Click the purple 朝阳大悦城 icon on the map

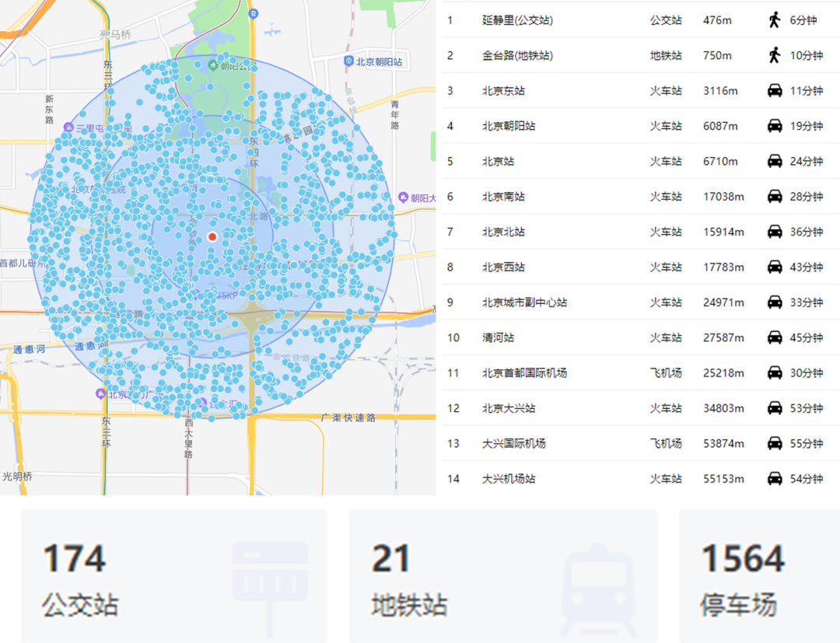403,197
